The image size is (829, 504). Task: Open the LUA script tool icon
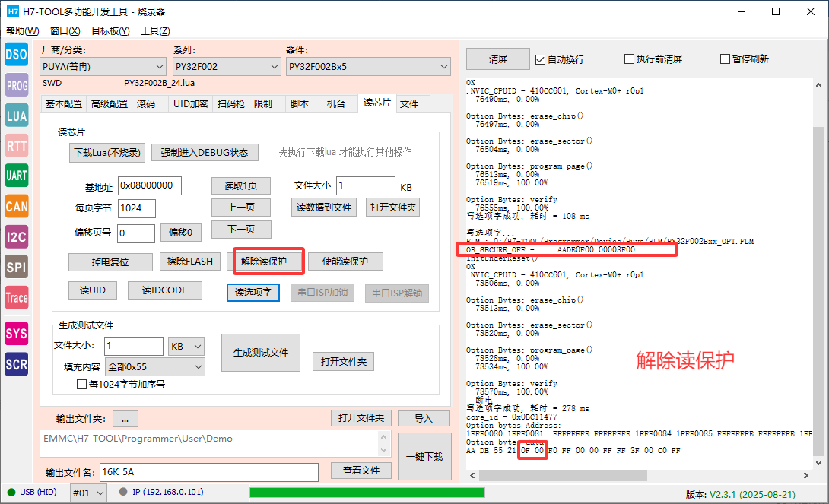tap(17, 116)
